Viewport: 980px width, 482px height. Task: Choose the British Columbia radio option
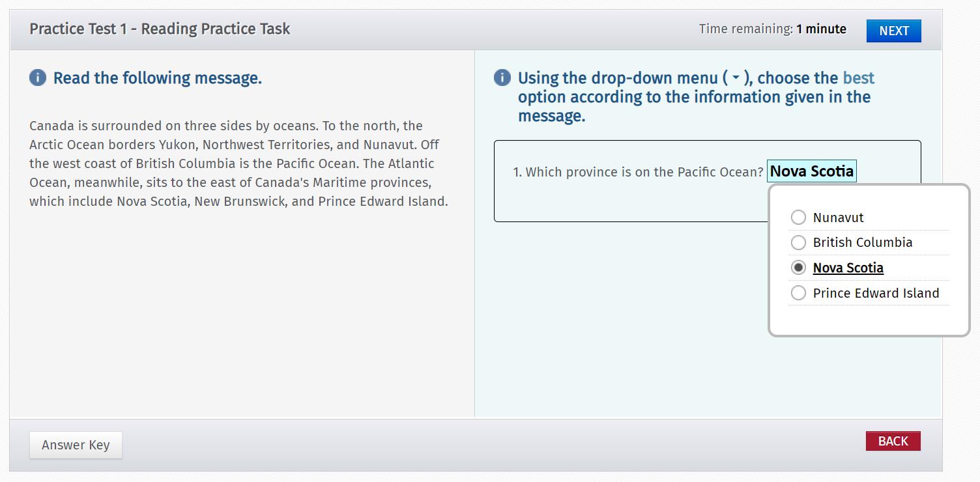(798, 243)
